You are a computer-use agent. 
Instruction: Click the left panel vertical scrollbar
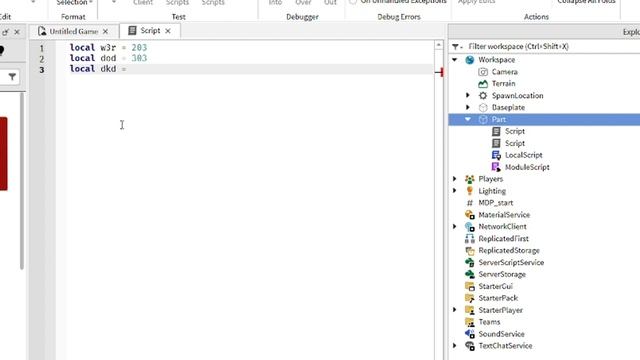pyautogui.click(x=22, y=180)
